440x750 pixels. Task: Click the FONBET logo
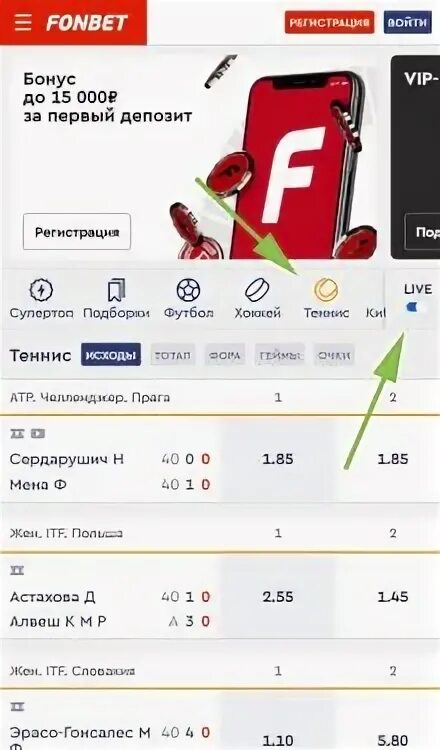click(x=87, y=22)
